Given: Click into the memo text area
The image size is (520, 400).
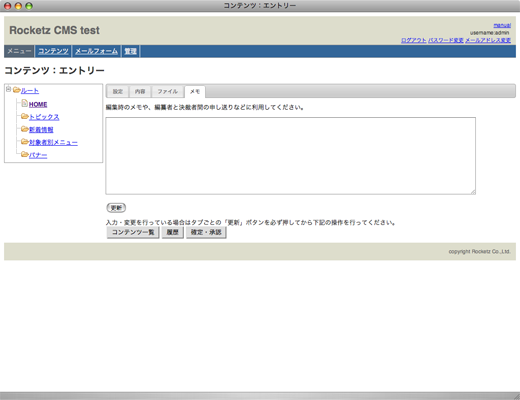Looking at the screenshot, I should coord(290,156).
